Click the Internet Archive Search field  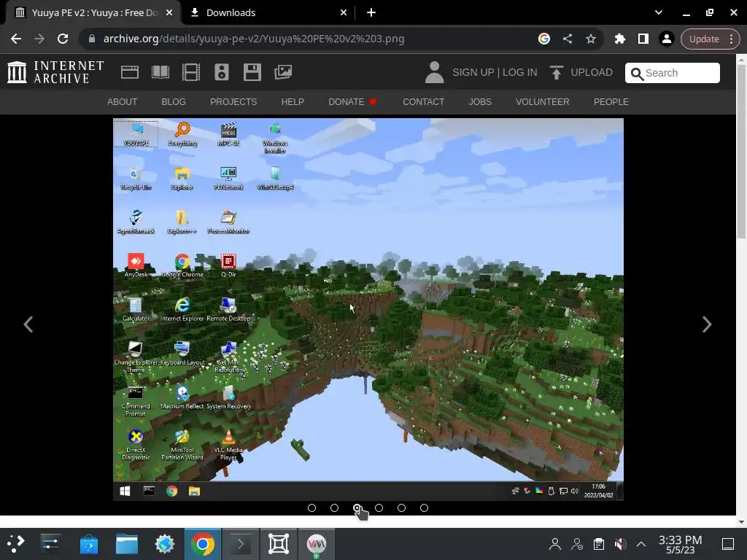point(672,73)
